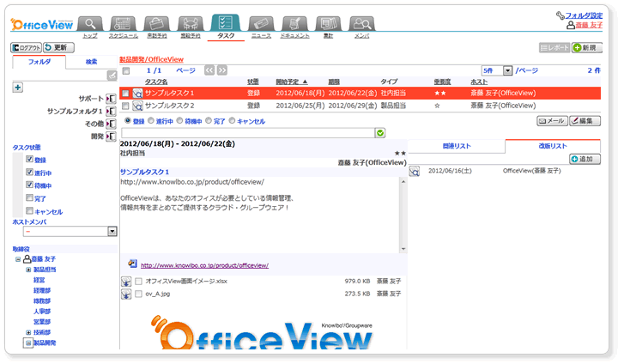The height and width of the screenshot is (364, 618).
Task: Switch to the 改版リスト tab
Action: click(553, 146)
